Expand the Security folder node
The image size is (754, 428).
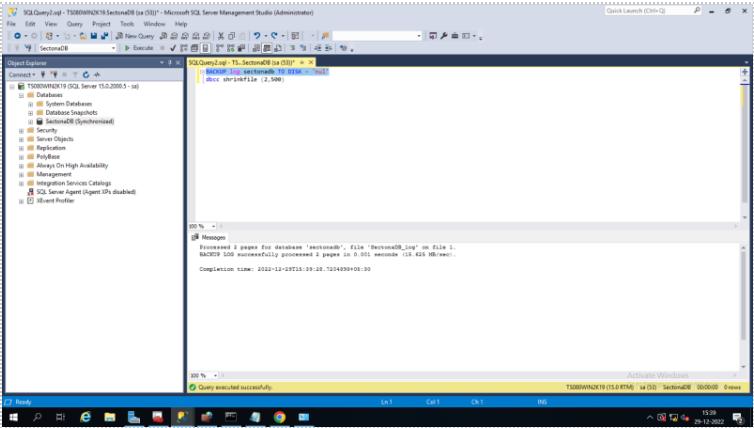(x=21, y=130)
